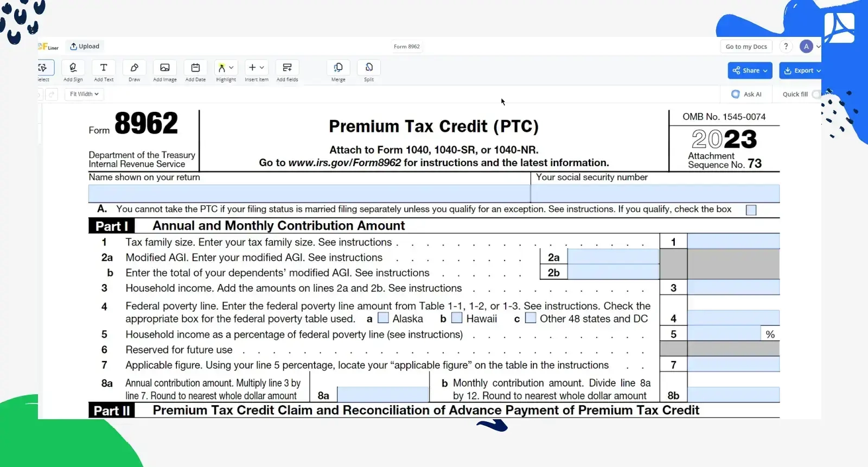Viewport: 868px width, 467px height.
Task: Click the line 2b dependents' AGI field
Action: (613, 272)
